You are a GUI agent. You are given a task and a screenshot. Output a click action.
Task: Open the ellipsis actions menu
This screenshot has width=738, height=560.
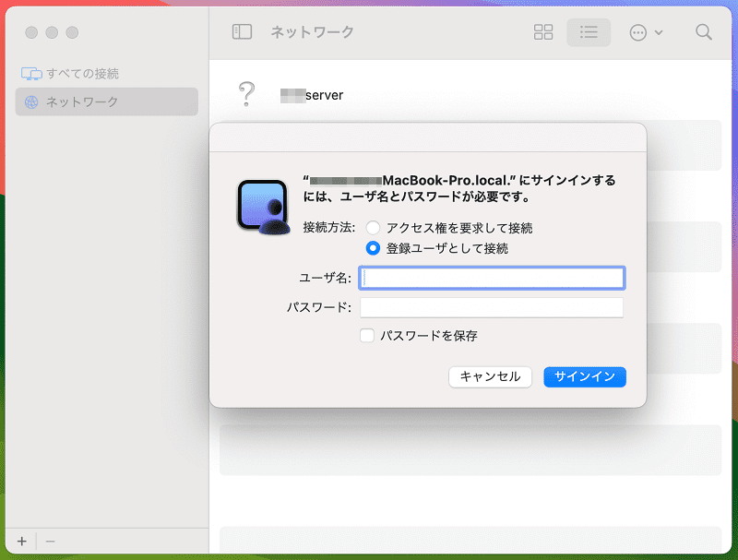tap(646, 32)
